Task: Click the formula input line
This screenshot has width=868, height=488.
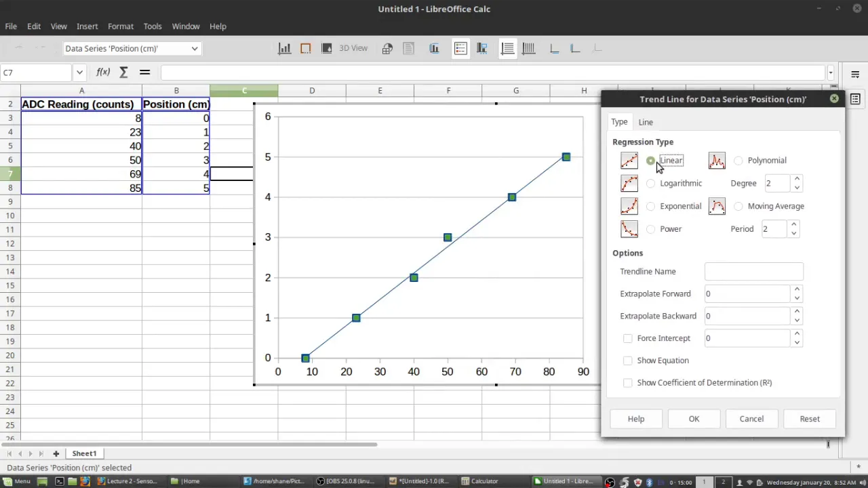Action: pyautogui.click(x=493, y=73)
